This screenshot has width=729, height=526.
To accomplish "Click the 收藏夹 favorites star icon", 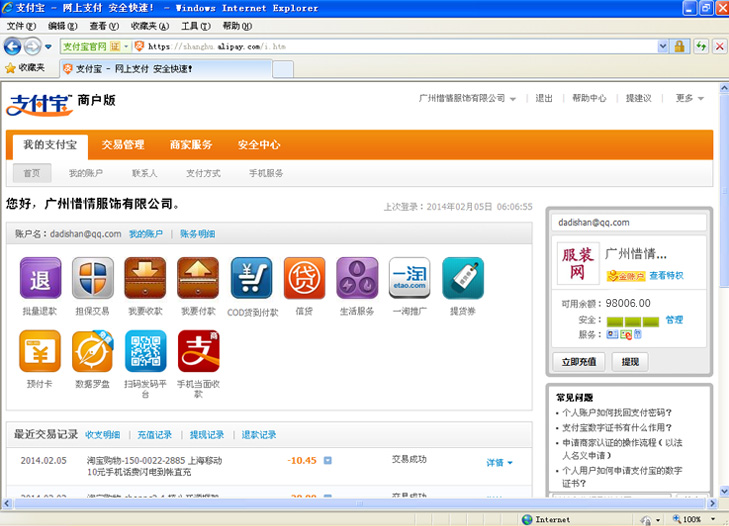I will [10, 68].
